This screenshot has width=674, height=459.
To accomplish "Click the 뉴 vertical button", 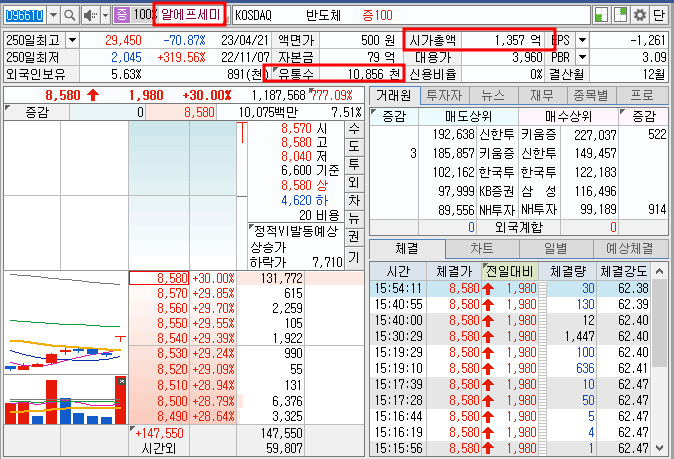I will coord(353,218).
